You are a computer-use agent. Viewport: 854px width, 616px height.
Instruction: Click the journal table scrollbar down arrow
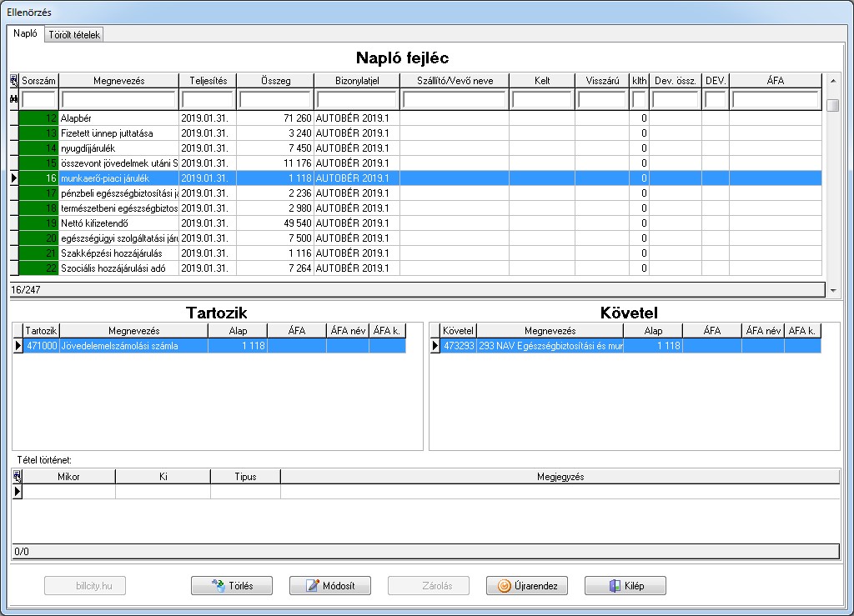833,291
